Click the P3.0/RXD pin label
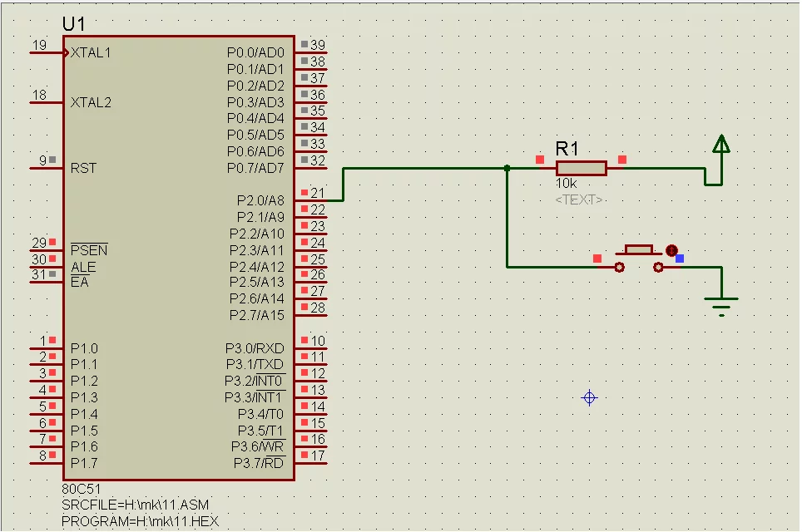Image resolution: width=802 pixels, height=532 pixels. [x=255, y=348]
